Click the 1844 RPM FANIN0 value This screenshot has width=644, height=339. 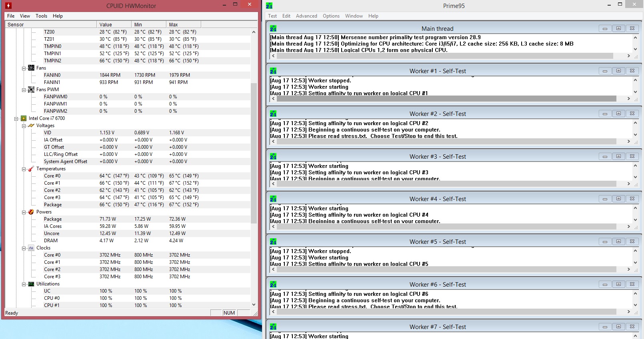point(110,75)
